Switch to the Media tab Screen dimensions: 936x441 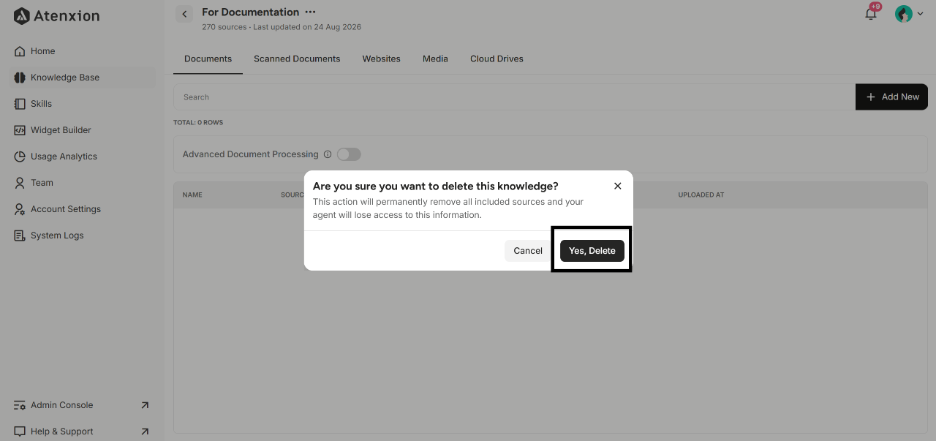(435, 59)
